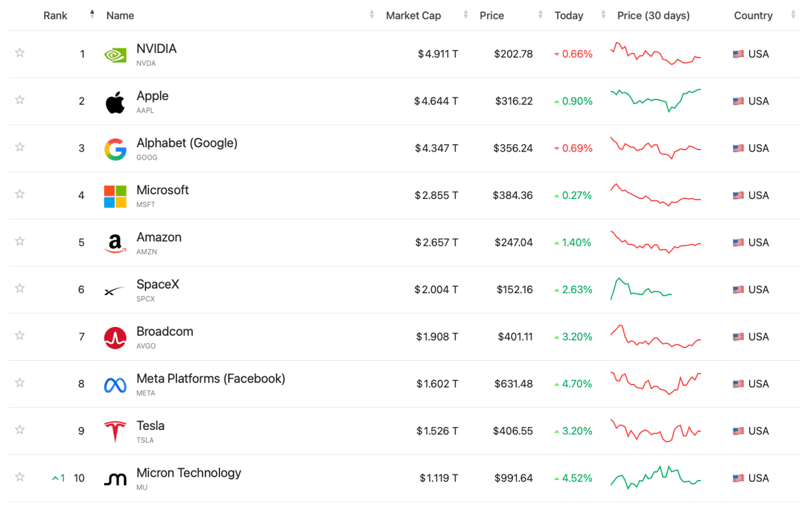Toggle favorite star for NVIDIA
Viewport: 812px width, 505px height.
(20, 53)
